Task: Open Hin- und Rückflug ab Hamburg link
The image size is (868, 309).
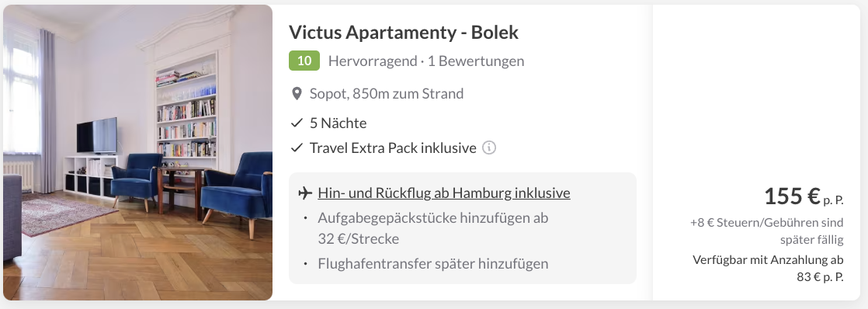Action: pos(444,193)
